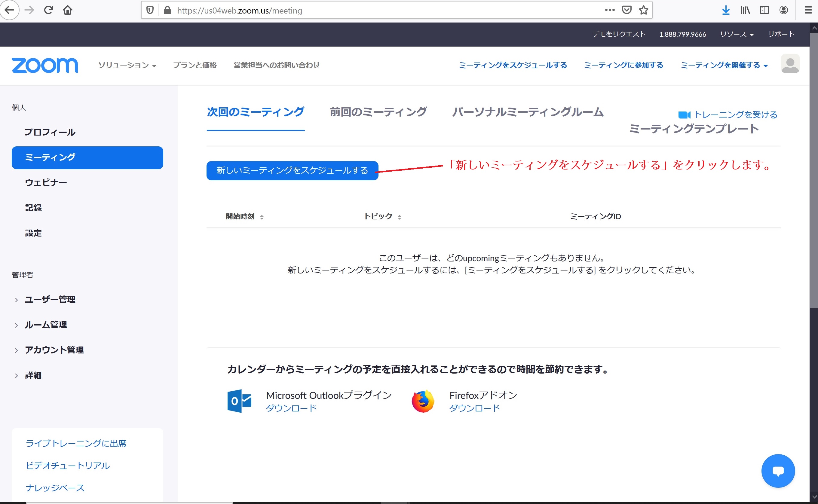Expand the ユーザー管理 section
Screen dimensions: 818x504
[16, 300]
